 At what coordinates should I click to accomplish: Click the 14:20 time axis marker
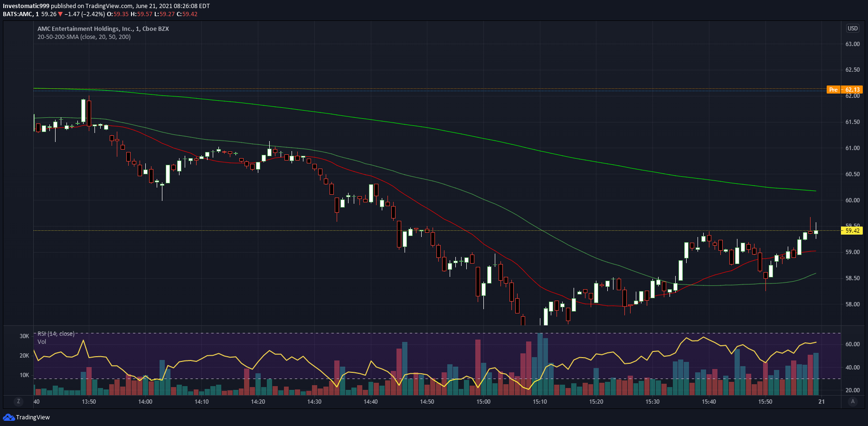coord(258,402)
